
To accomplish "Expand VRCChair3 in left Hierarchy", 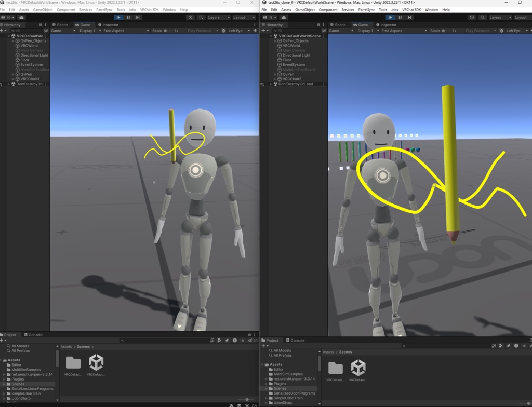I will 13,79.
